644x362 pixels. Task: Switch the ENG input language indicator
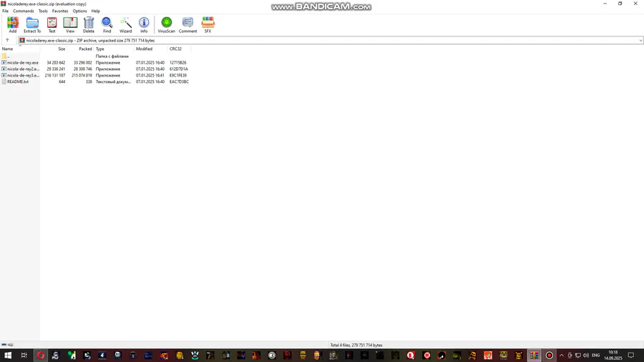(x=595, y=356)
